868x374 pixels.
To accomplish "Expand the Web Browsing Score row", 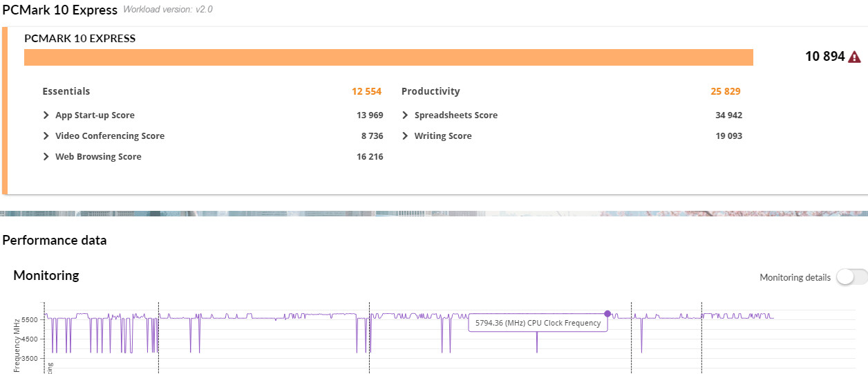I will (46, 157).
